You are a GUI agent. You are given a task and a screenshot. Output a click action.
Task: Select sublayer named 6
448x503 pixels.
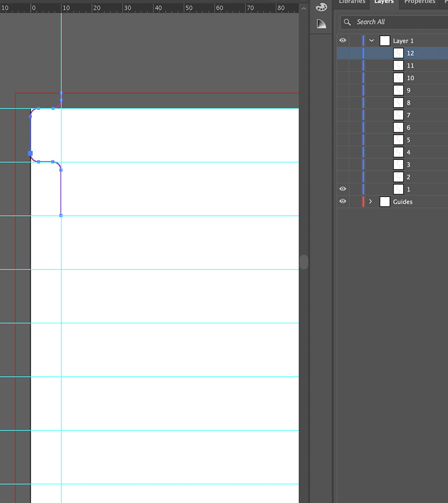pyautogui.click(x=409, y=128)
